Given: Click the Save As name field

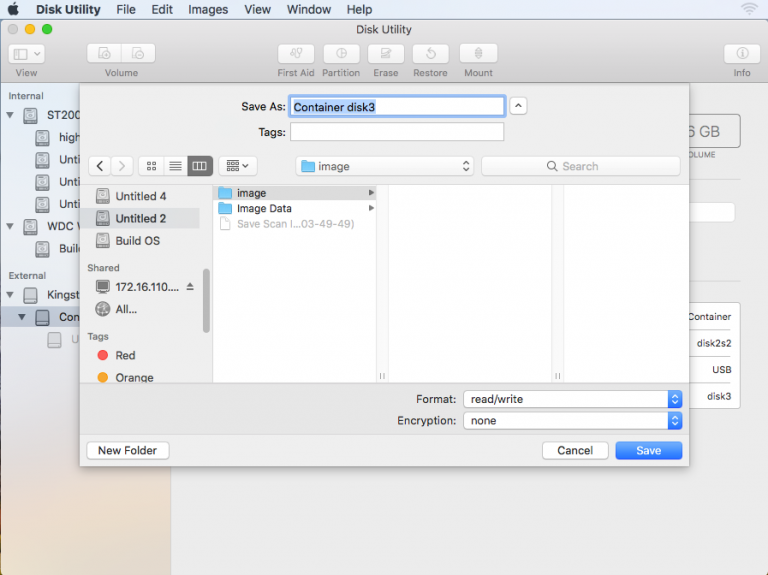Looking at the screenshot, I should click(x=397, y=106).
